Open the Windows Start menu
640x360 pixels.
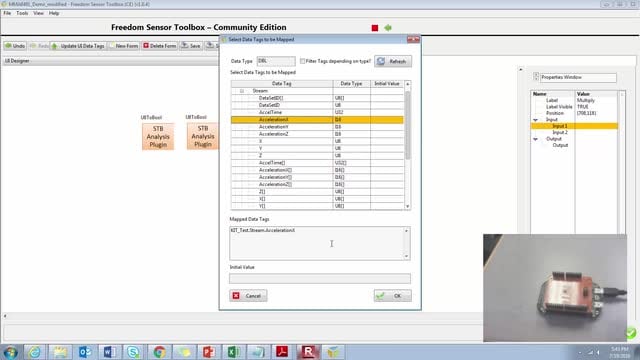tap(10, 352)
